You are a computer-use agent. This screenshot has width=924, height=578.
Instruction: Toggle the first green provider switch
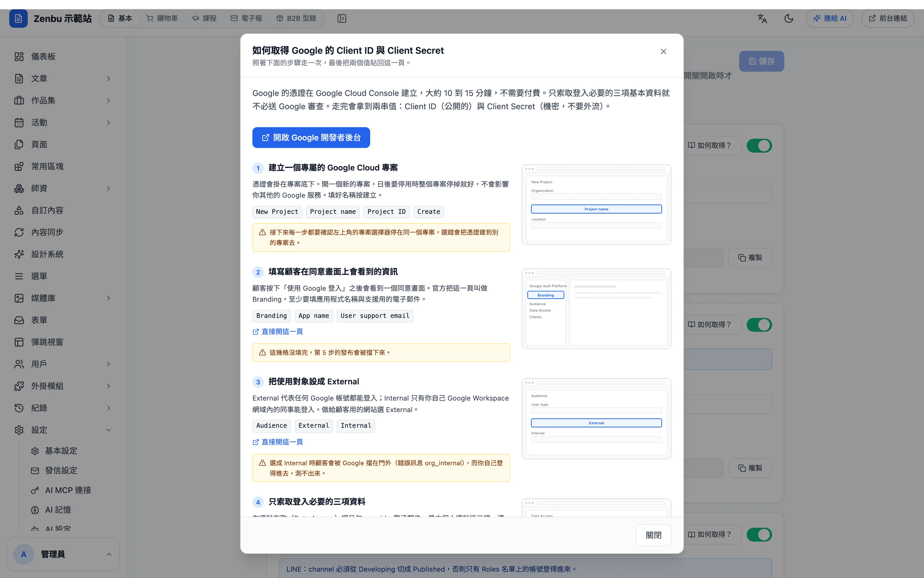759,146
